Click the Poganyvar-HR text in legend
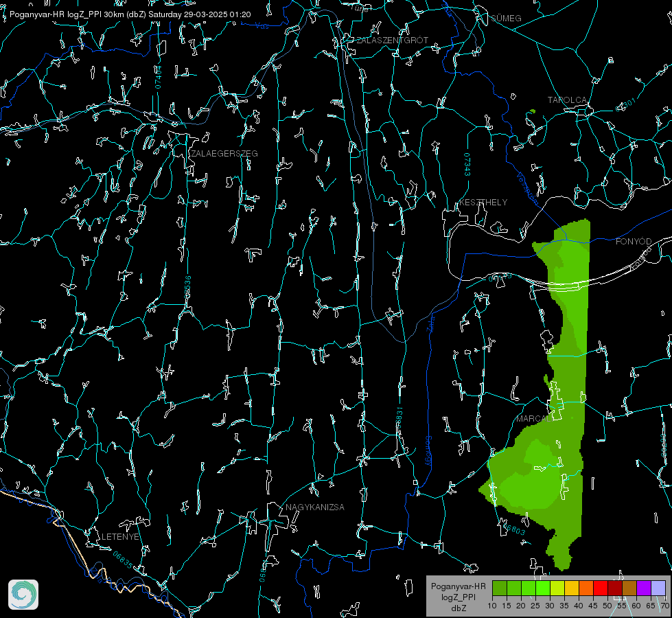The height and width of the screenshot is (618, 672). coord(458,586)
